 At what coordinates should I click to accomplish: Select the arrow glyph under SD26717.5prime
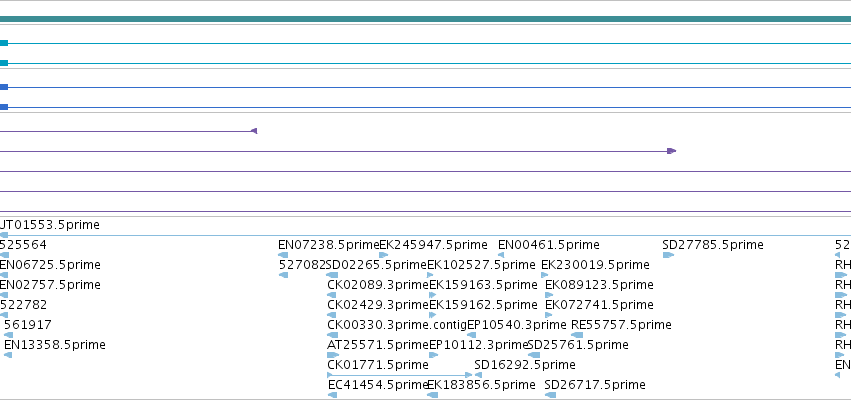coord(550,395)
